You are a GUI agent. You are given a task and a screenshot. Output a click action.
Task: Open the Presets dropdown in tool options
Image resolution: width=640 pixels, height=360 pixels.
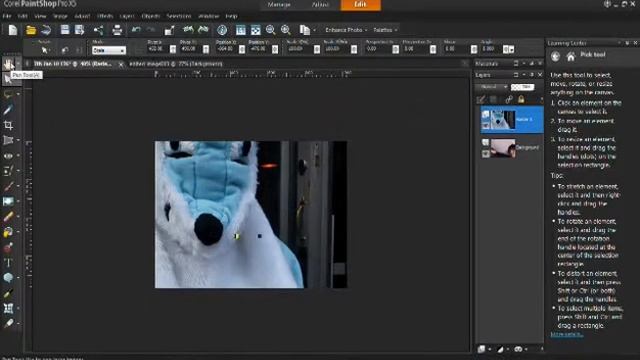(45, 50)
